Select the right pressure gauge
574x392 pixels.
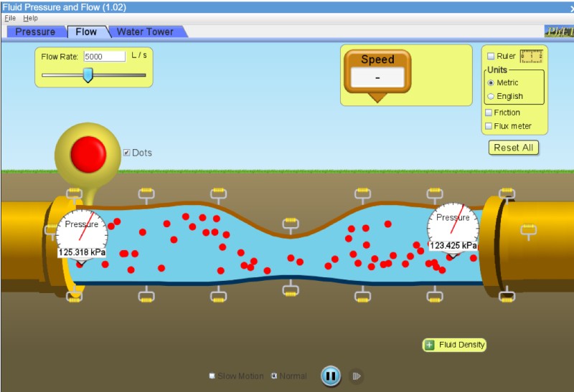tap(453, 226)
